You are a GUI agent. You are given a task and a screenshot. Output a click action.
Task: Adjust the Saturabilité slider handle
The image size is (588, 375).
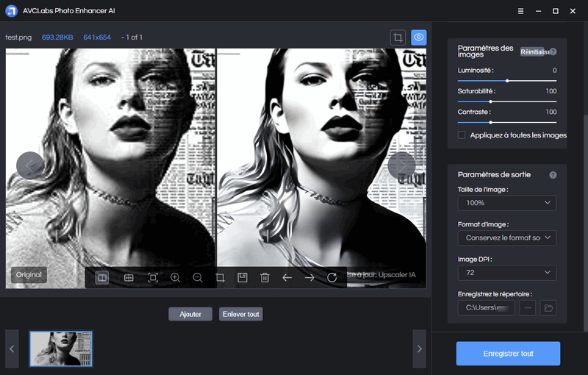(x=490, y=101)
